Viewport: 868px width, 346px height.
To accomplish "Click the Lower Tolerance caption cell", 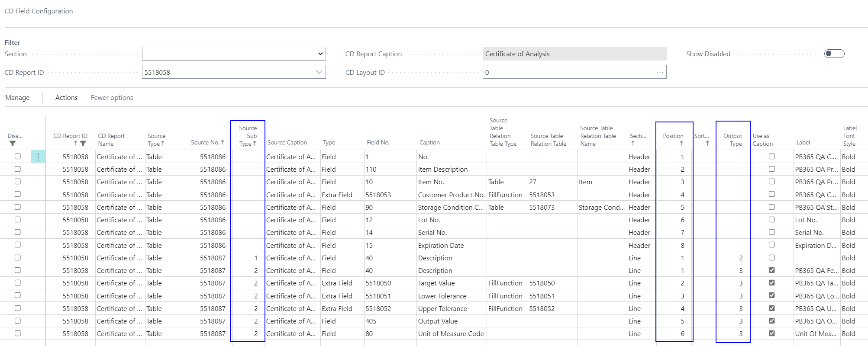I will point(452,296).
